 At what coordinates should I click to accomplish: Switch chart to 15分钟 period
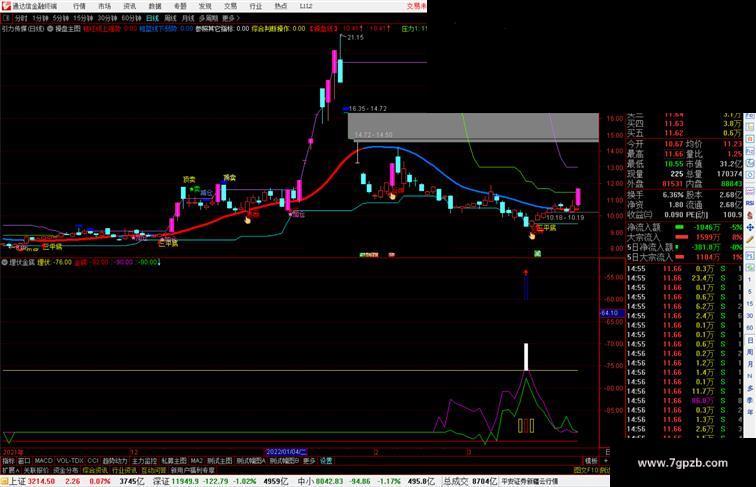(x=83, y=18)
